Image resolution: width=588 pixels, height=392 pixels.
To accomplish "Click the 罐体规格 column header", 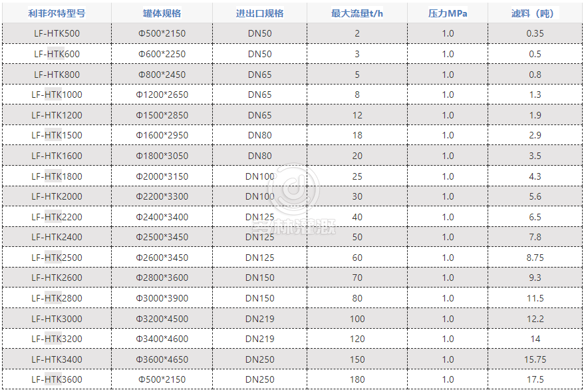I will (x=162, y=13).
